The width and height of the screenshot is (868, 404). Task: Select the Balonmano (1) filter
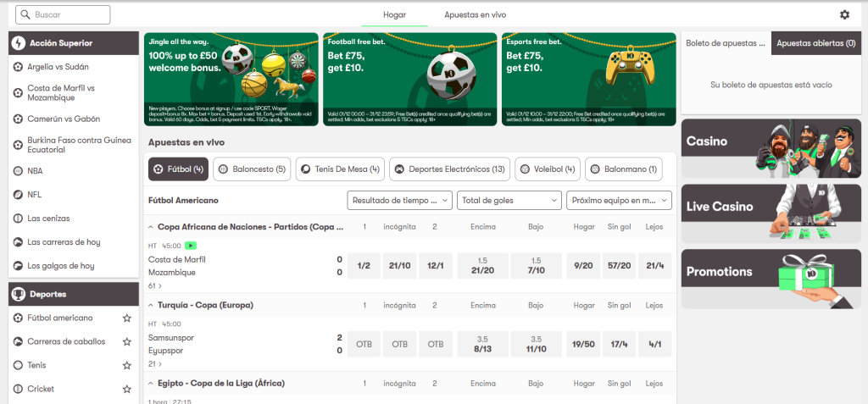click(x=623, y=169)
